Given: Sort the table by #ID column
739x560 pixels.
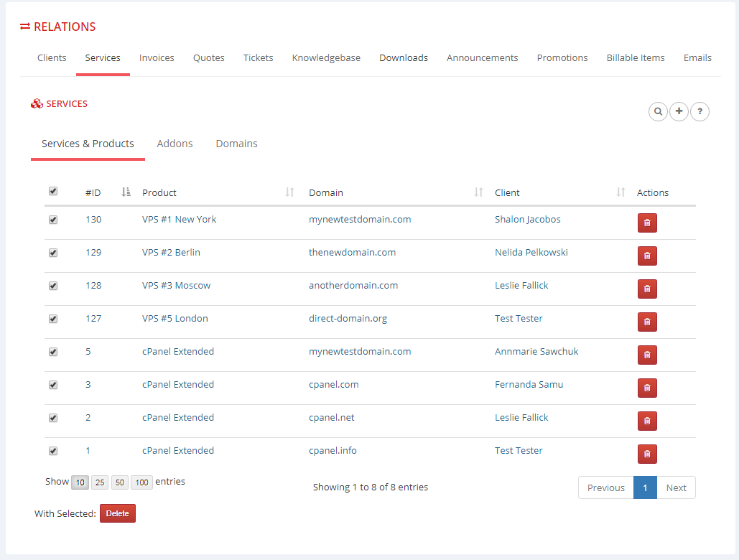Looking at the screenshot, I should pos(126,192).
